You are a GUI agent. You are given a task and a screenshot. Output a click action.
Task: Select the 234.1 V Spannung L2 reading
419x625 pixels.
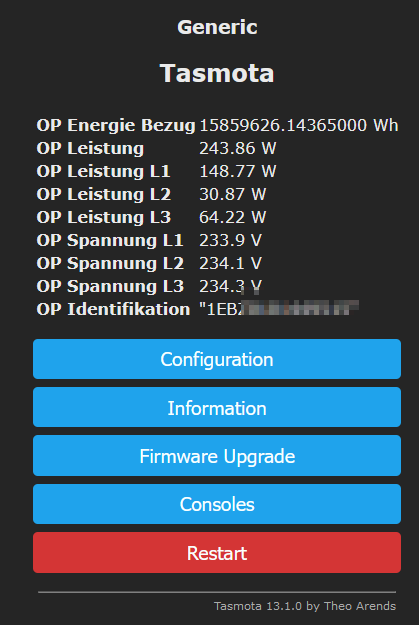tap(230, 263)
